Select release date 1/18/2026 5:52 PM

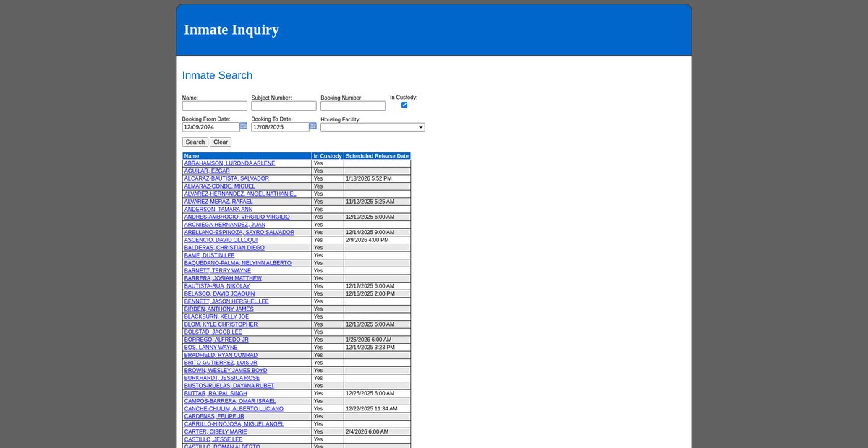tap(369, 178)
